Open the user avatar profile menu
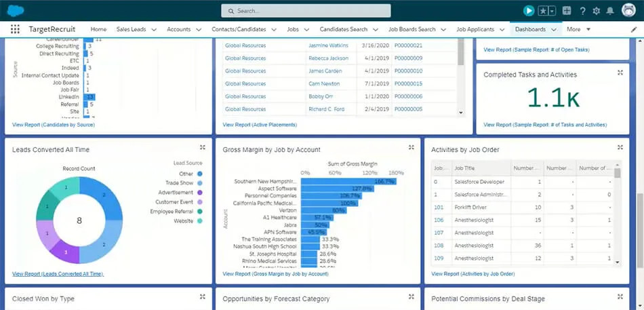The image size is (644, 310). [x=628, y=10]
